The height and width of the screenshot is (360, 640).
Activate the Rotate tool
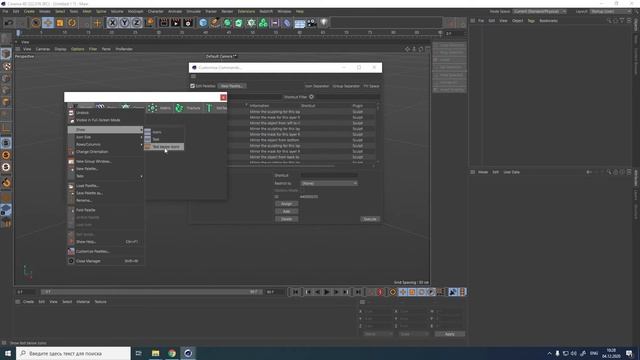[x=72, y=23]
